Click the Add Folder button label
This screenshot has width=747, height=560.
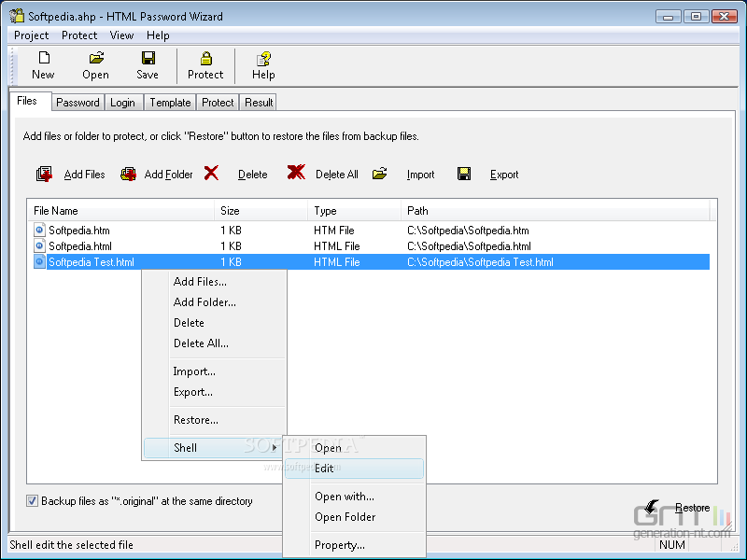[169, 175]
